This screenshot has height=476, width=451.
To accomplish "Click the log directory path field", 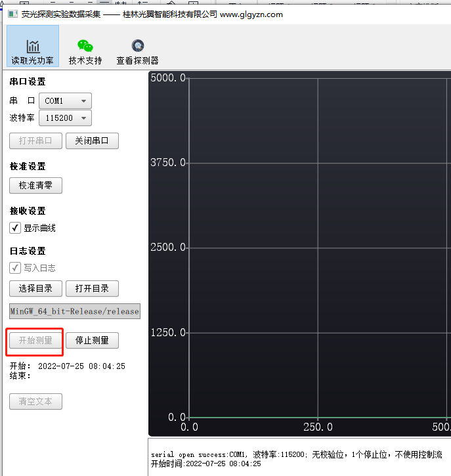I will tap(75, 311).
